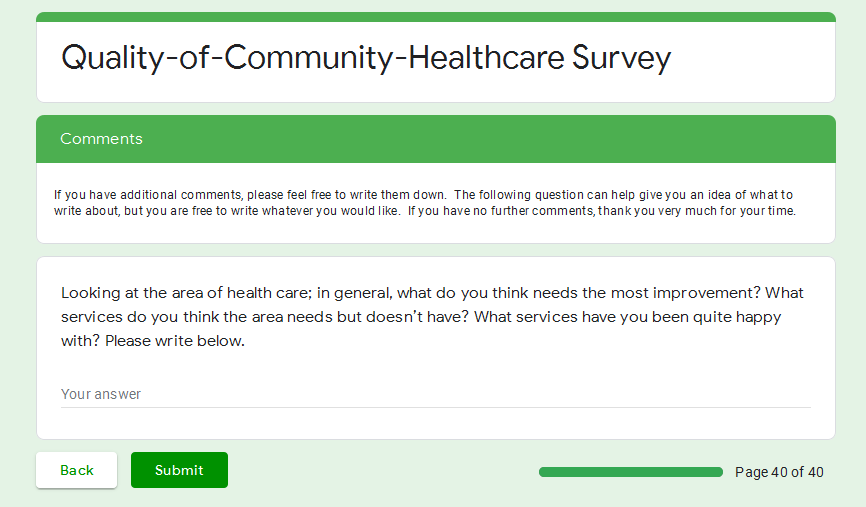The height and width of the screenshot is (507, 866).
Task: Click the 'Page 40 of 40' indicator
Action: tap(779, 472)
